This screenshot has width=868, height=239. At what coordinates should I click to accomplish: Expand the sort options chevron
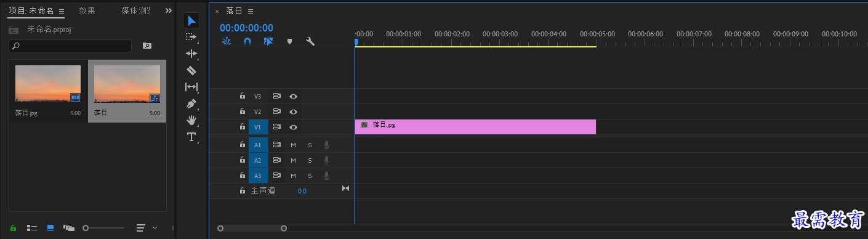(155, 228)
